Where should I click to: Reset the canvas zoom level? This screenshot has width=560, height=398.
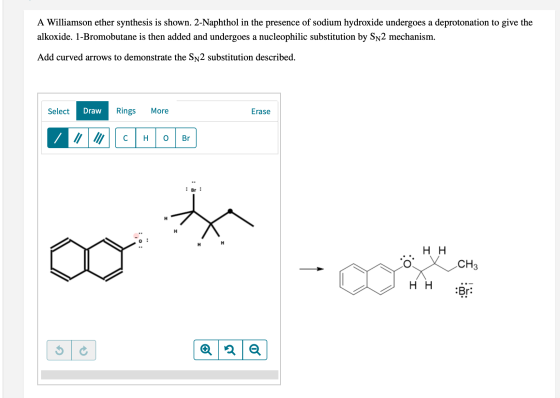tap(230, 350)
